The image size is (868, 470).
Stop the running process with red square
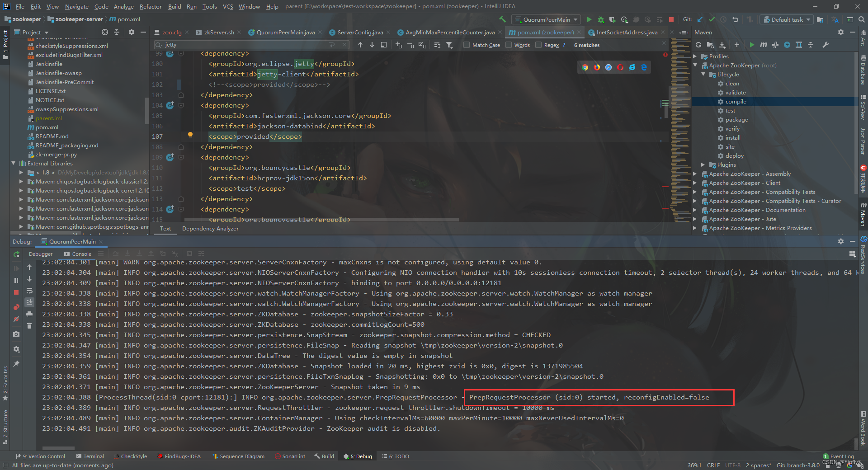(671, 19)
